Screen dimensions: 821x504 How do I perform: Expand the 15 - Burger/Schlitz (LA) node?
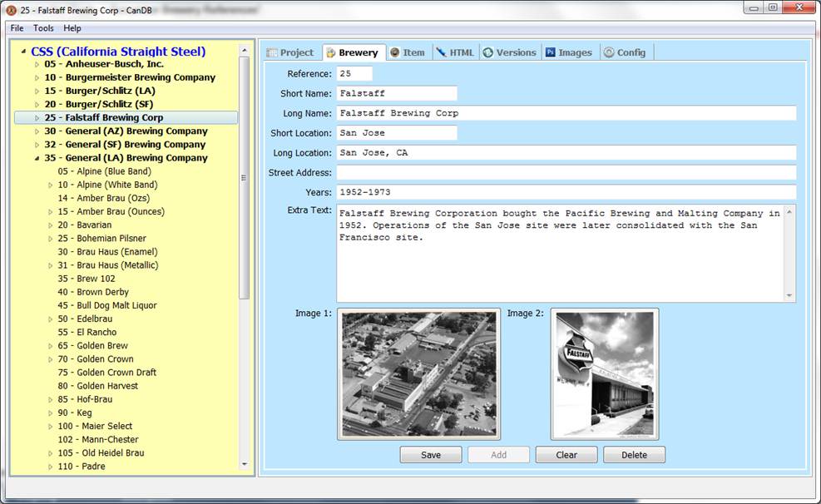coord(37,91)
